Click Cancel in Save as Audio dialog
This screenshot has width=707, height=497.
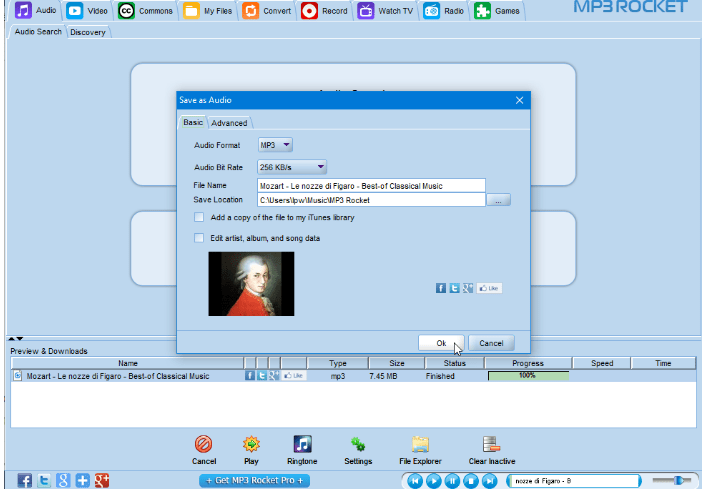click(x=491, y=343)
